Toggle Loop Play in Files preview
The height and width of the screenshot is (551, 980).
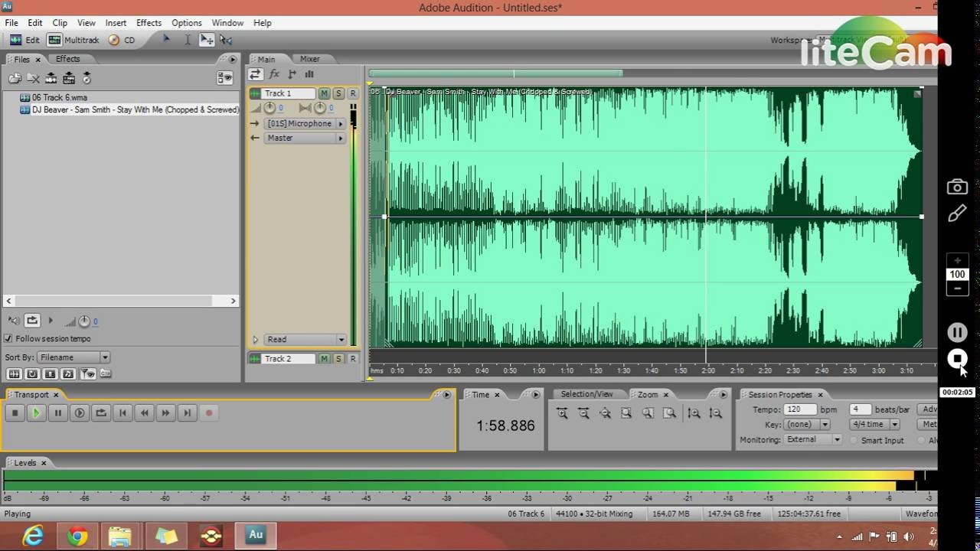tap(32, 321)
